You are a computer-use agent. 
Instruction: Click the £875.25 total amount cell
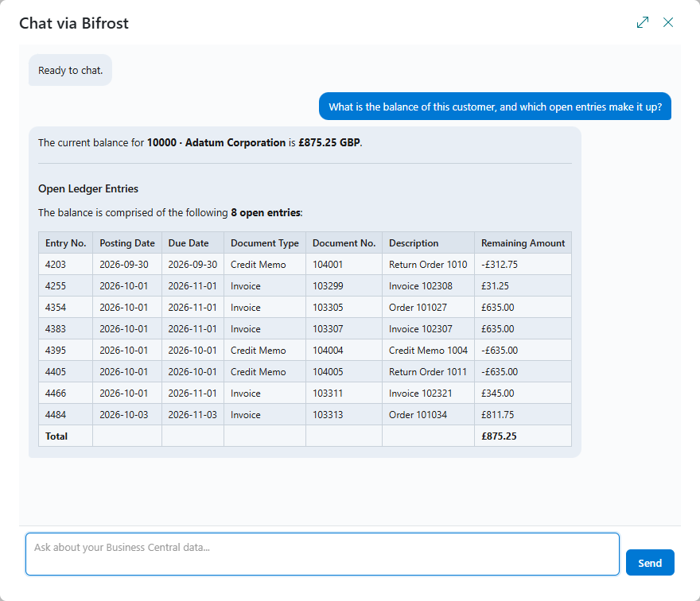(x=523, y=436)
